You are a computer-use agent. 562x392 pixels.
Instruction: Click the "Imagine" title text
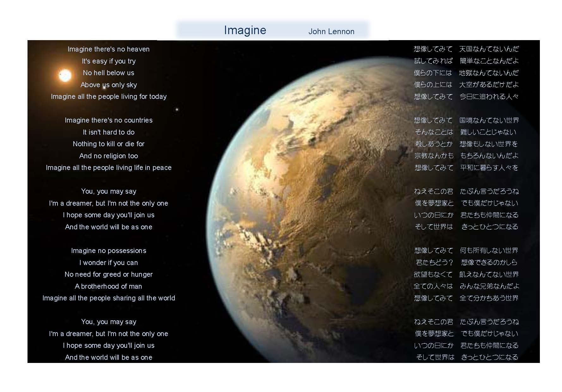(x=245, y=30)
